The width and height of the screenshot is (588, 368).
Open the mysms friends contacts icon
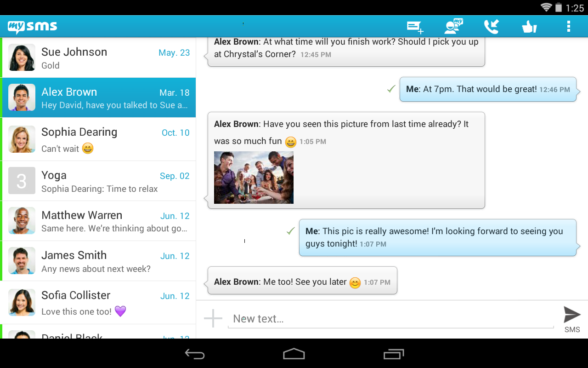tap(452, 26)
